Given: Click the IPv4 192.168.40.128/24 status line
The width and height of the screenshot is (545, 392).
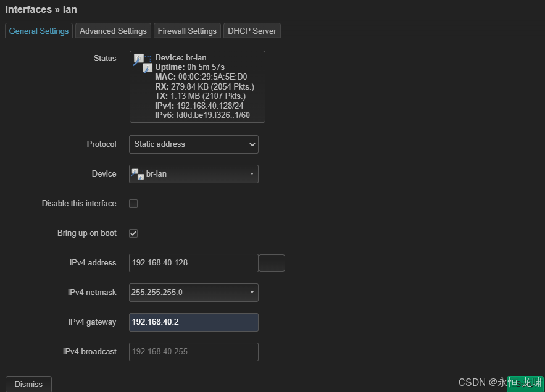Looking at the screenshot, I should 199,106.
